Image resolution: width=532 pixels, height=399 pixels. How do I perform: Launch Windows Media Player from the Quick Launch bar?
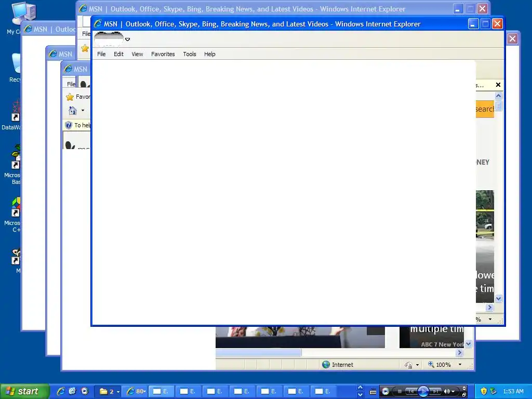(x=85, y=391)
